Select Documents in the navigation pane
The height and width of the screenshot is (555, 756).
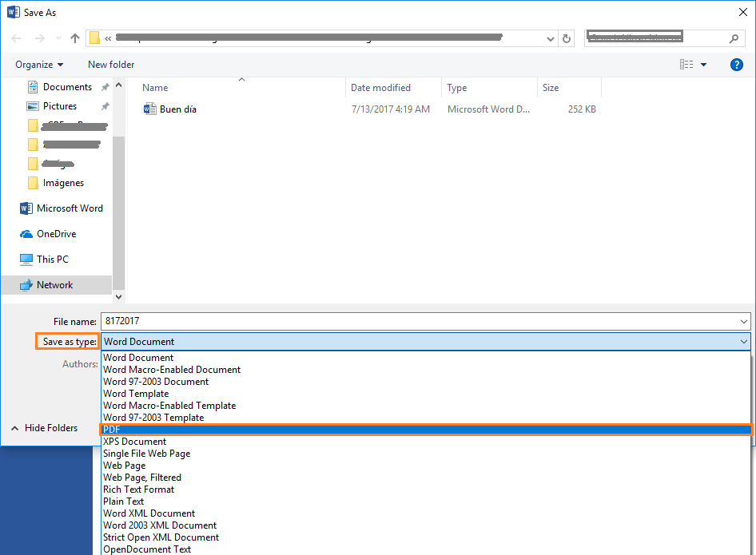coord(67,87)
